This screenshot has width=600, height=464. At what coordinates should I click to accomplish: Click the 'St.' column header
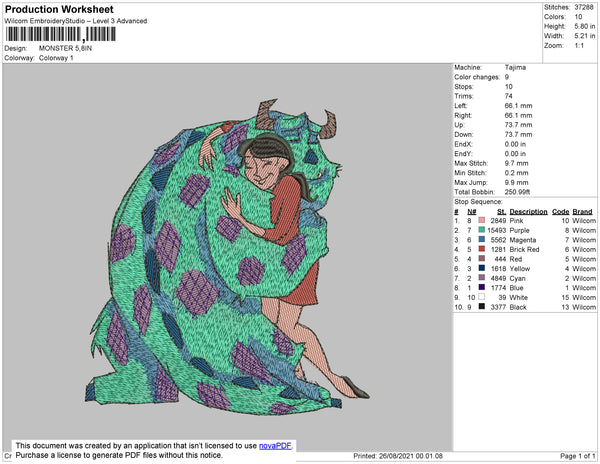502,212
